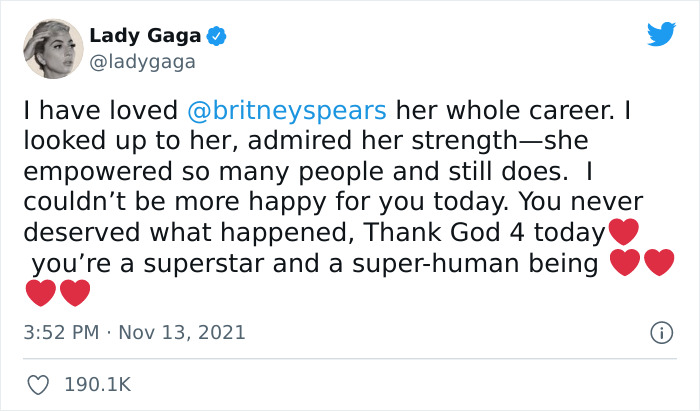Open Lady Gaga's profile picture
The height and width of the screenshot is (411, 700).
click(x=51, y=49)
